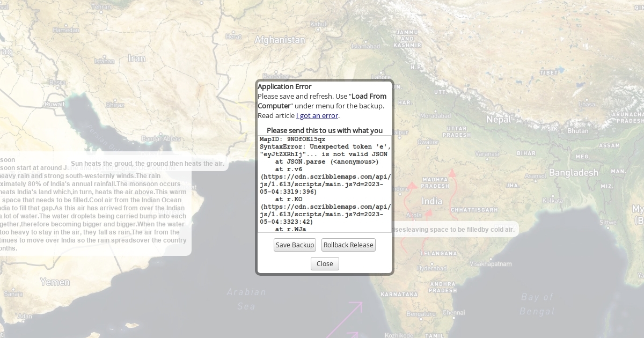Click the Nepal label on the map
The image size is (644, 338).
pyautogui.click(x=499, y=119)
